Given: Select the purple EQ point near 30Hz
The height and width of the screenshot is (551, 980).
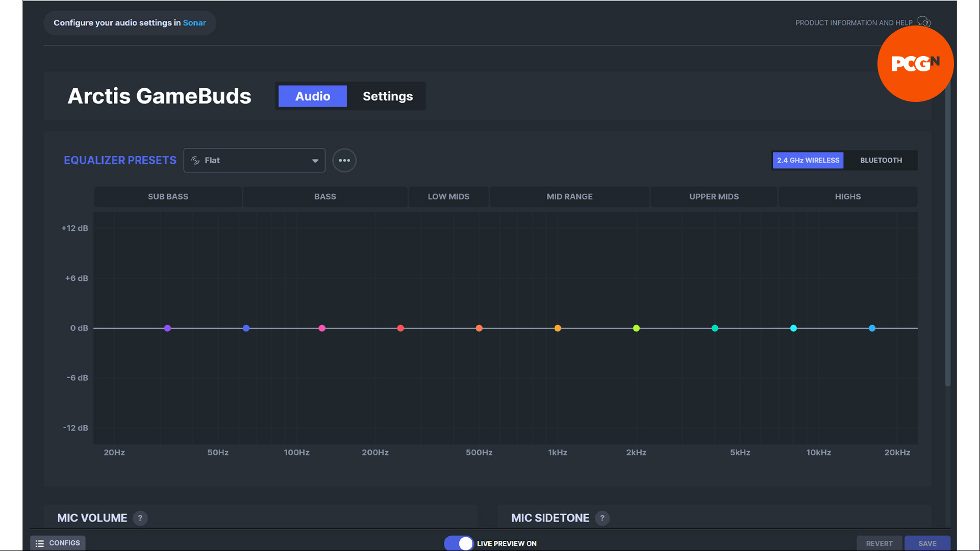Looking at the screenshot, I should pos(167,328).
